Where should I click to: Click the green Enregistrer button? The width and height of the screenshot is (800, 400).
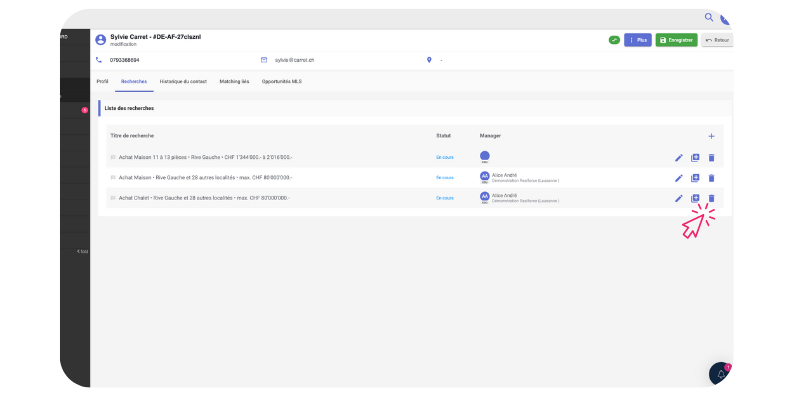676,40
